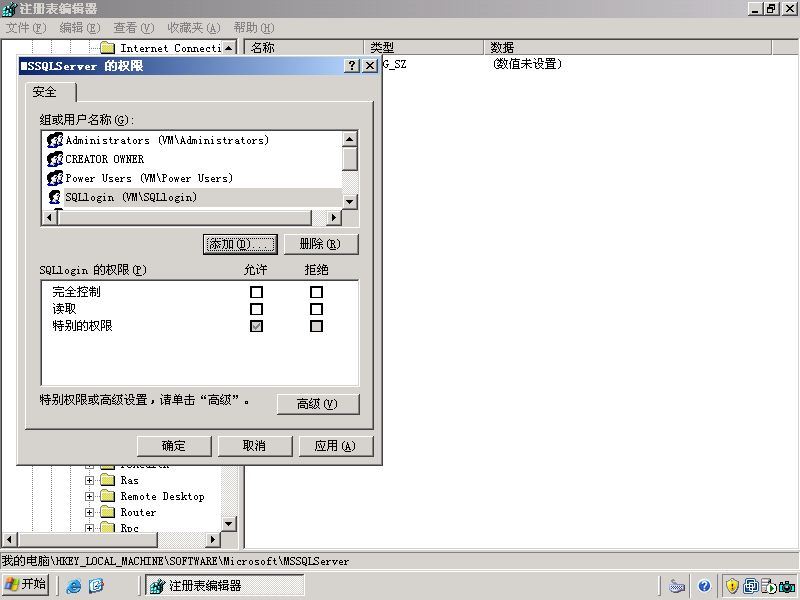Image resolution: width=800 pixels, height=600 pixels.
Task: Select Internet Connection tree label
Action: click(170, 48)
